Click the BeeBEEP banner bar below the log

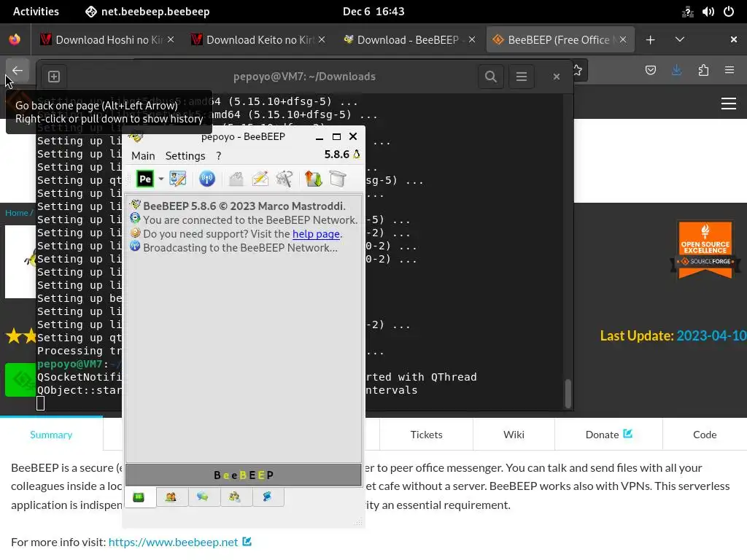pyautogui.click(x=244, y=475)
